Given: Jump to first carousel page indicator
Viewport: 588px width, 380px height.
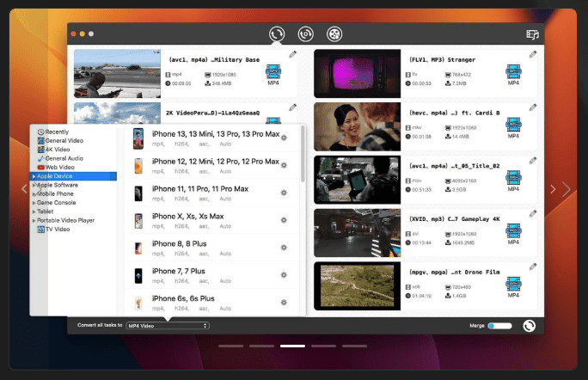Looking at the screenshot, I should (x=230, y=346).
